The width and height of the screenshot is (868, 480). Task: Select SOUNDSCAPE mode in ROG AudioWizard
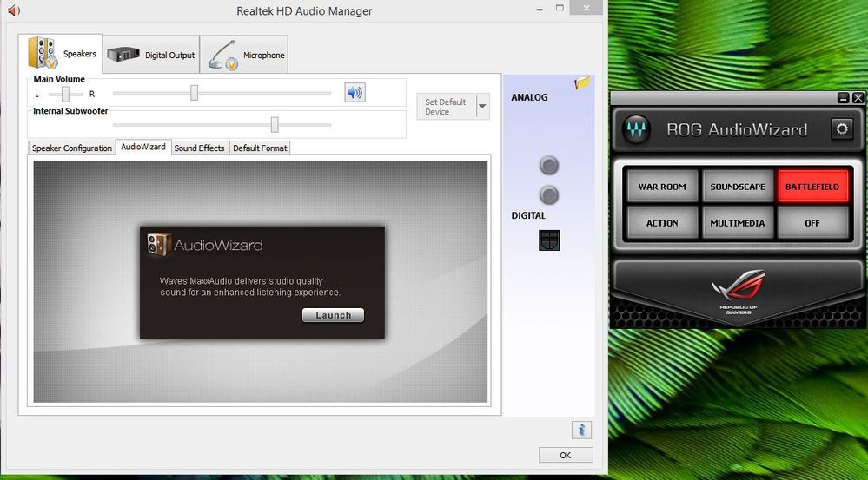pos(738,187)
